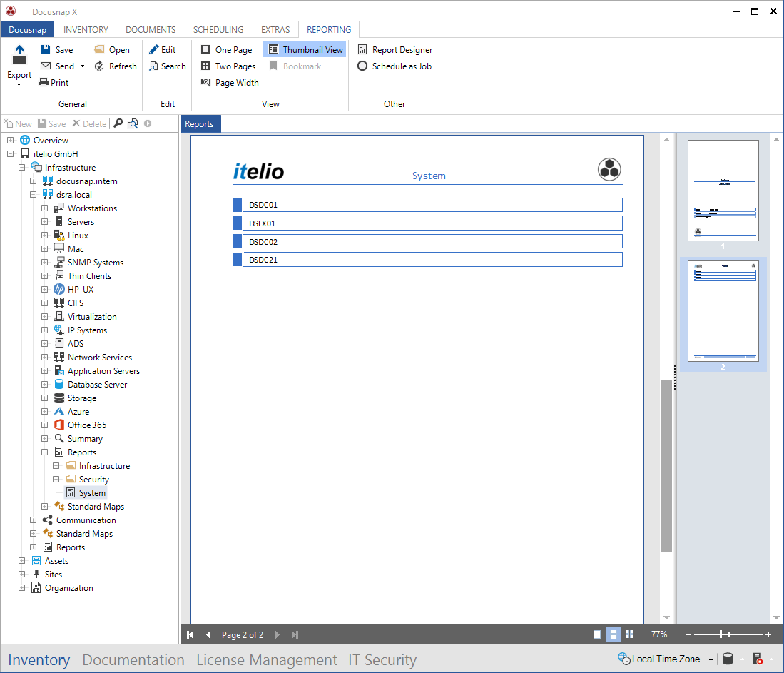Open the SCHEDULING ribbon tab
This screenshot has height=673, width=784.
click(x=218, y=29)
